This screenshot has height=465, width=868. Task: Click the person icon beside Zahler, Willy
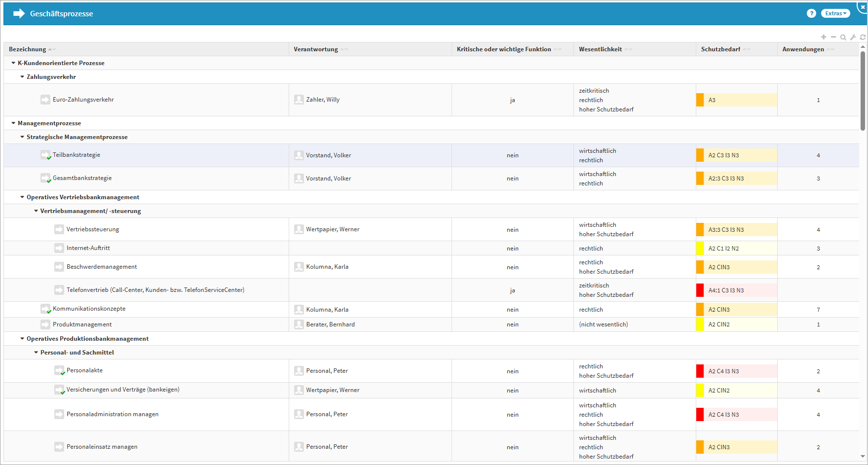[x=299, y=100]
